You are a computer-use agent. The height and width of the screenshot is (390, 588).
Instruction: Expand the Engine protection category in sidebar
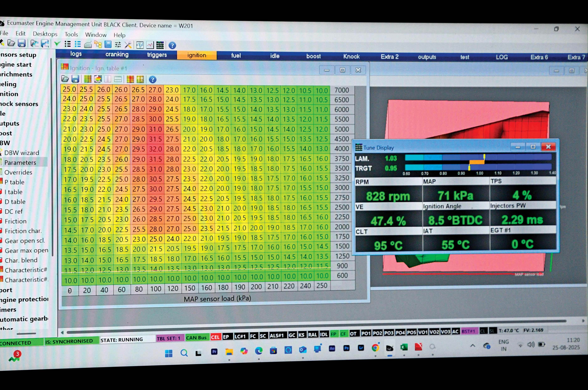point(24,300)
